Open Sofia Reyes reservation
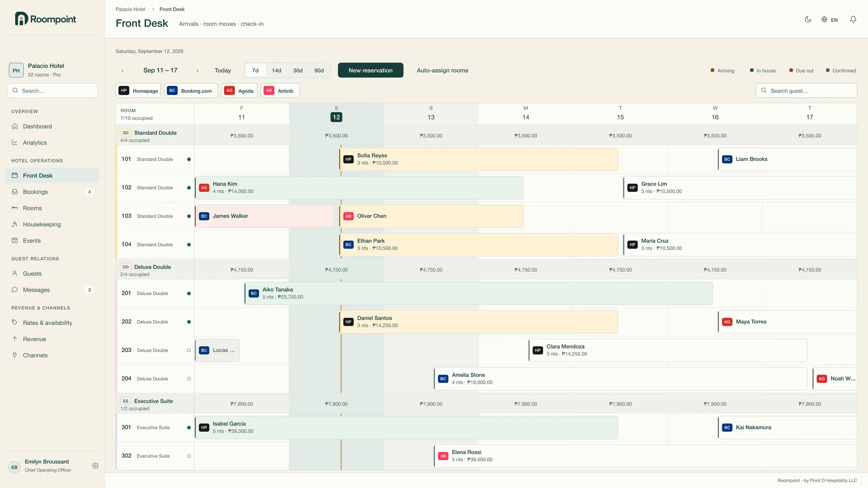The image size is (868, 488). tap(479, 159)
